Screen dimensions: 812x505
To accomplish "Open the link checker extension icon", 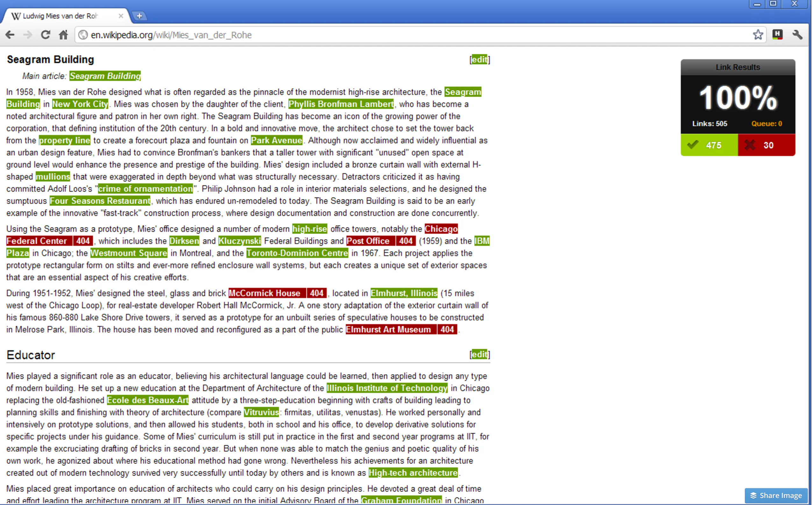I will pyautogui.click(x=778, y=34).
